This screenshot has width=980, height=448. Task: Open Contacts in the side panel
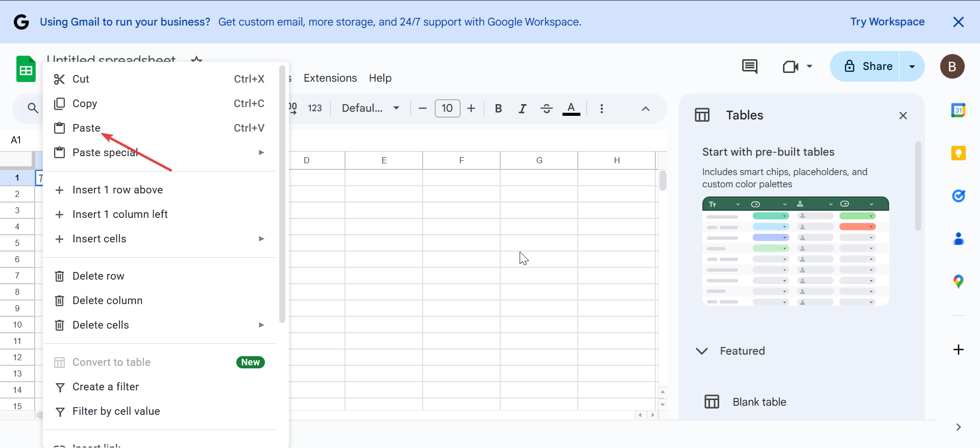(958, 239)
